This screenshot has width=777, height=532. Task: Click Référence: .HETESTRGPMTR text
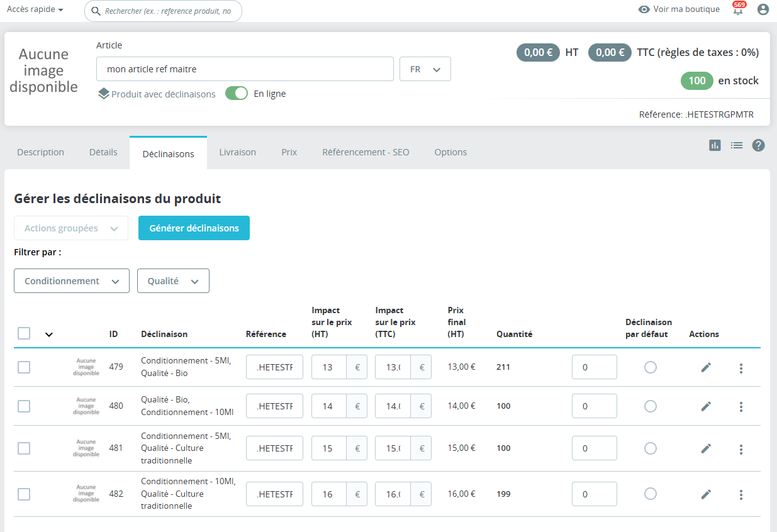click(x=696, y=114)
